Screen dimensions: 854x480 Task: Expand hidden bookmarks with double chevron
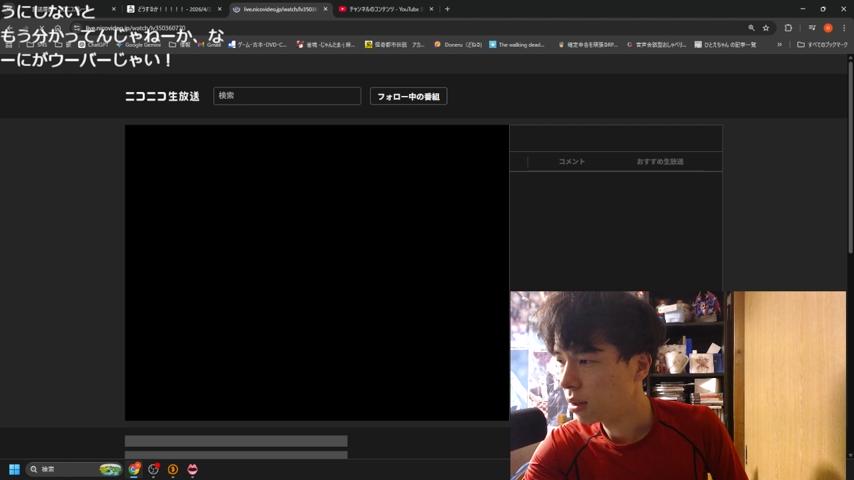(x=779, y=45)
